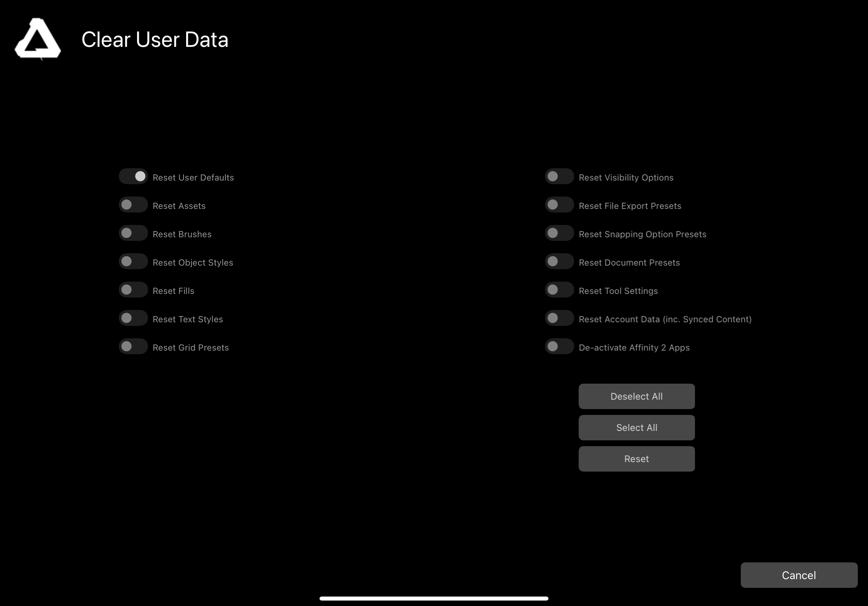The width and height of the screenshot is (868, 606).
Task: Turn on Reset Grid Presets
Action: pyautogui.click(x=133, y=347)
